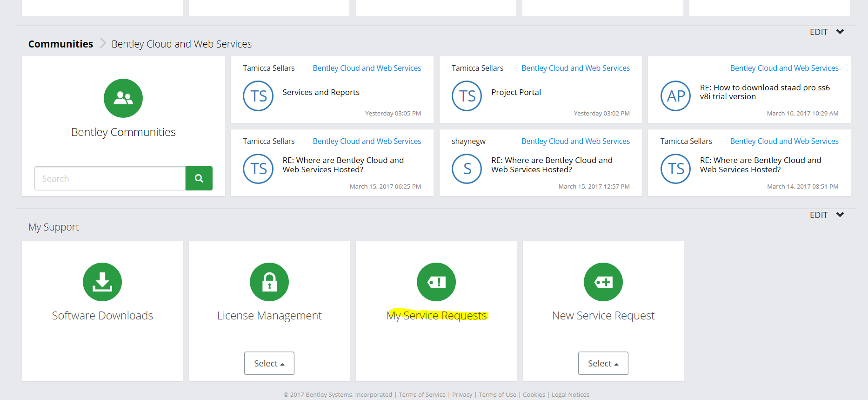Click forum link on the staad pro card

click(x=784, y=68)
